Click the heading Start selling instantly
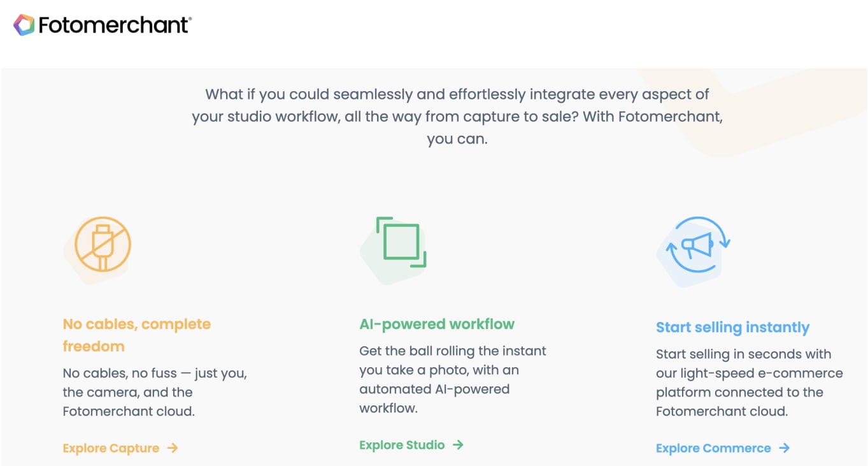 pyautogui.click(x=732, y=327)
